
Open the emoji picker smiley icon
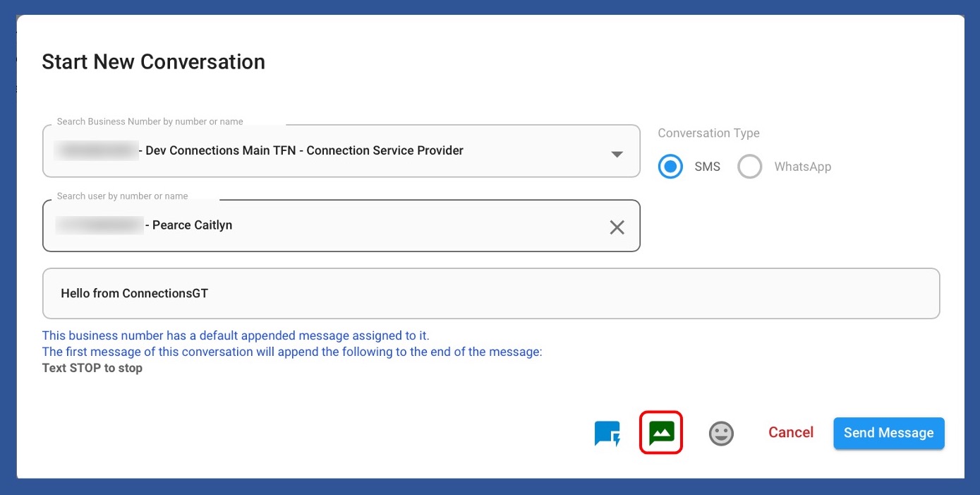(x=720, y=433)
